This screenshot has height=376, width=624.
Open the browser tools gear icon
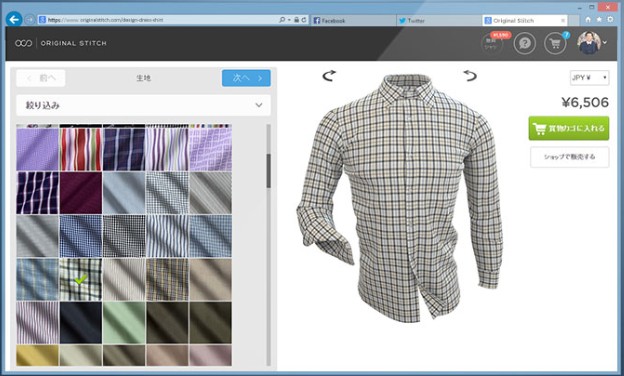(610, 19)
